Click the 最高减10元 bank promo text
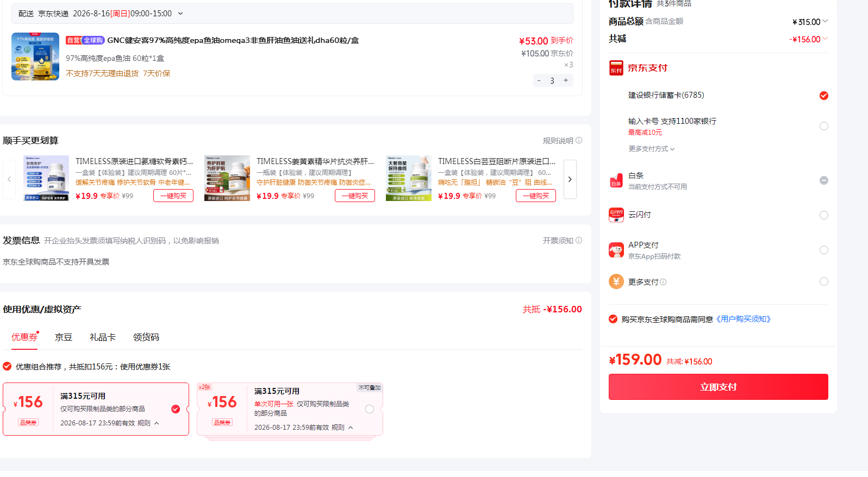This screenshot has height=477, width=868. click(645, 133)
